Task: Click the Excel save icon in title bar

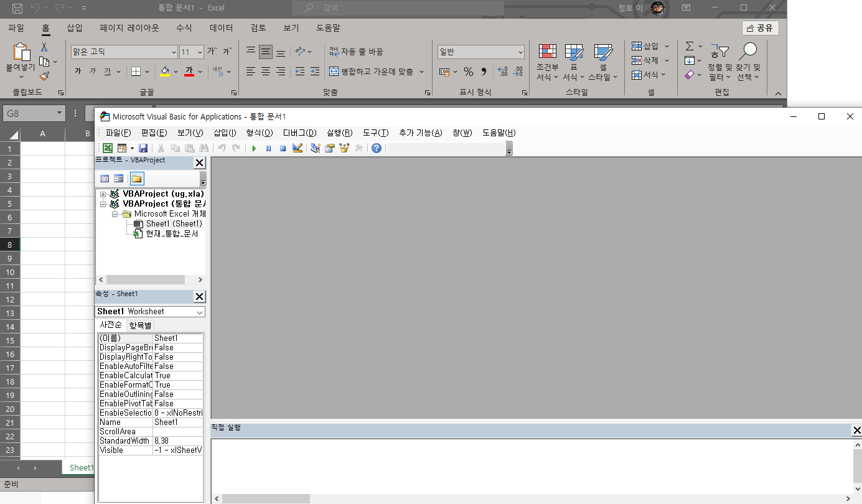Action: click(x=17, y=9)
